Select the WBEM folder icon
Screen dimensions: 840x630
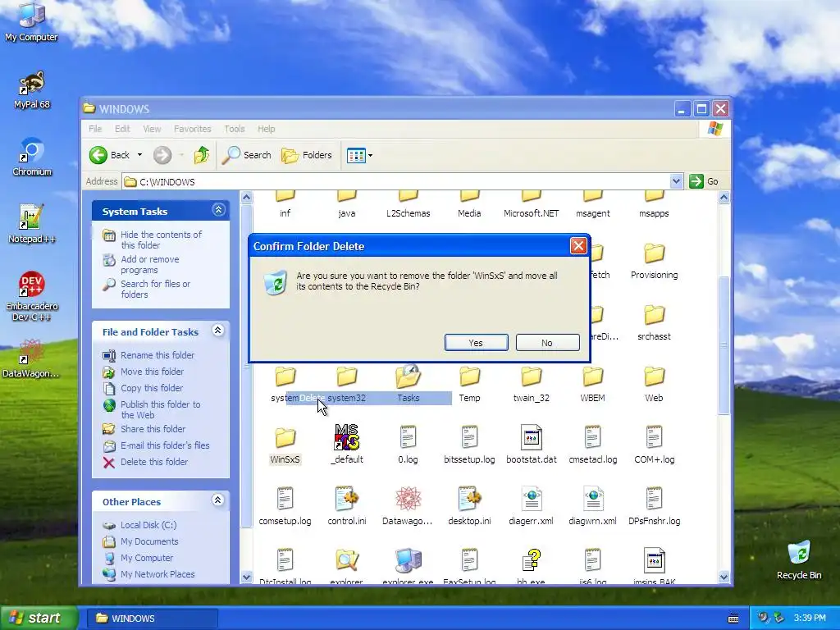[592, 377]
